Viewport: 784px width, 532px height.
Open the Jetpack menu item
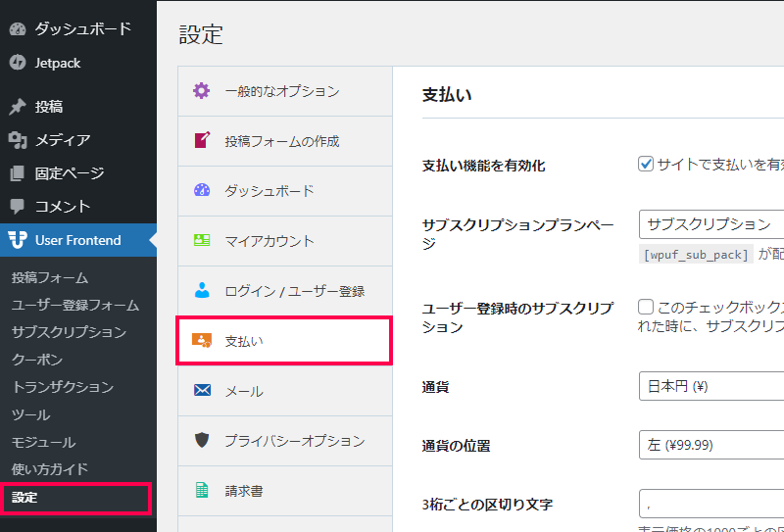[78, 63]
